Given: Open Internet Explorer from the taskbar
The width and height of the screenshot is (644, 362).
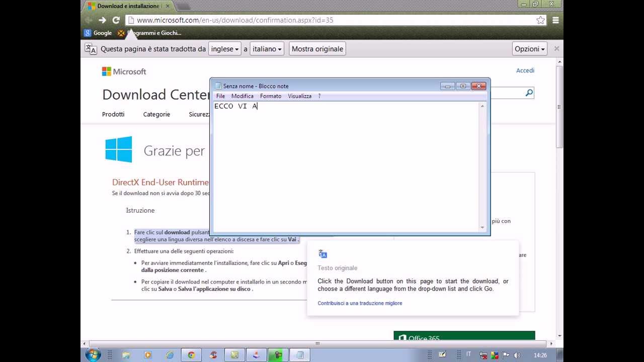Looking at the screenshot, I should 170,355.
